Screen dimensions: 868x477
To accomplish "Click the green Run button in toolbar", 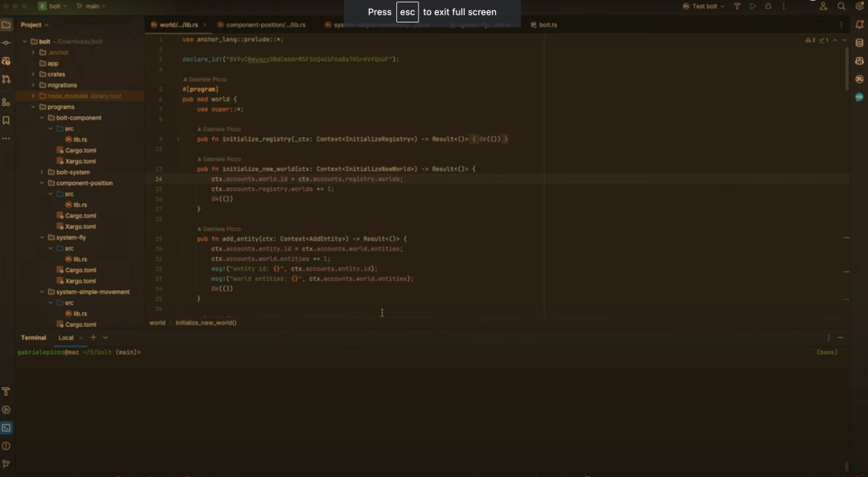I will coord(752,6).
